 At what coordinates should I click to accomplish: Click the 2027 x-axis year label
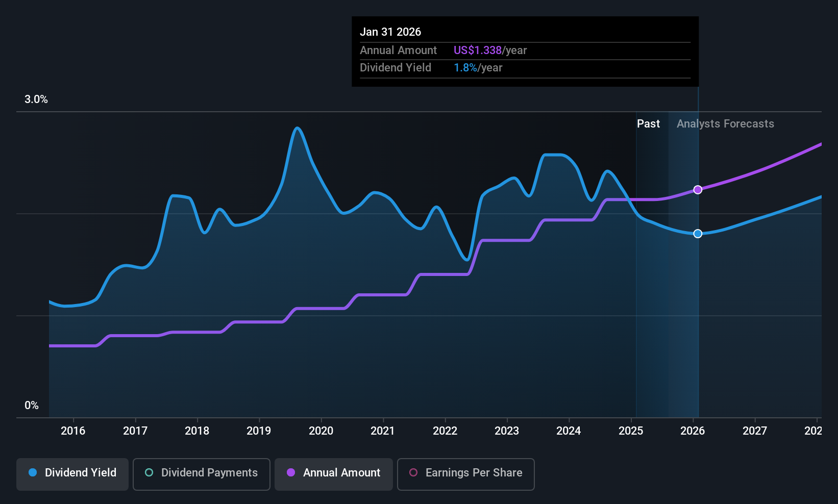(755, 431)
